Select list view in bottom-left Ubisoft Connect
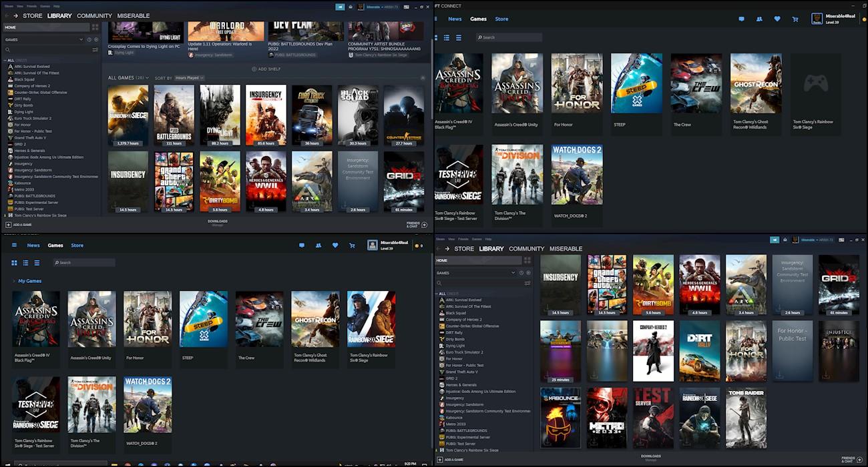868x467 pixels. 25,263
